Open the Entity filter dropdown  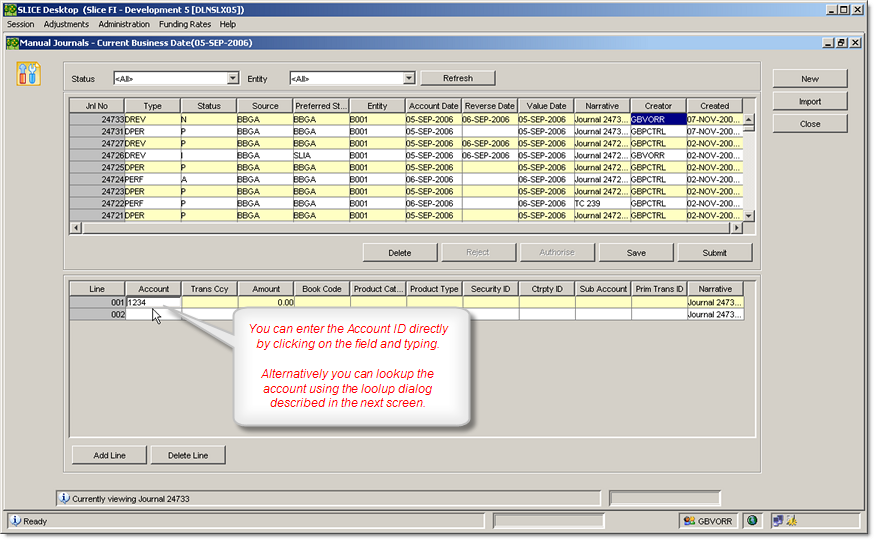[409, 78]
